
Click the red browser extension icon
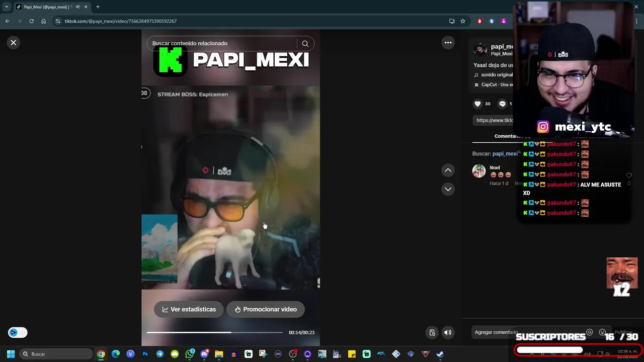pyautogui.click(x=479, y=21)
